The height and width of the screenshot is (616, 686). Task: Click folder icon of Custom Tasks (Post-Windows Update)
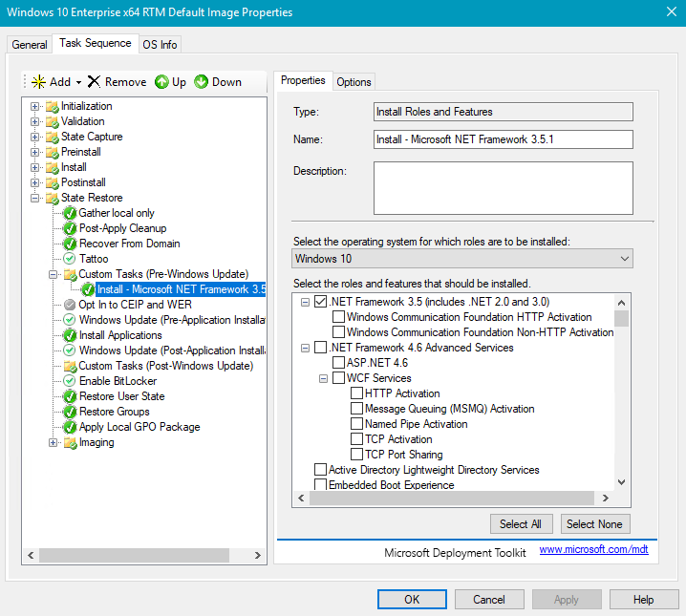click(70, 366)
